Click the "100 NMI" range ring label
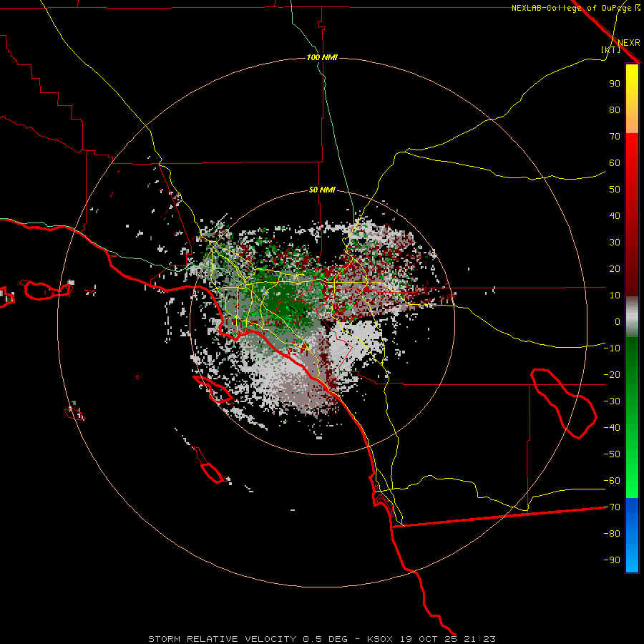This screenshot has width=644, height=644. tap(322, 57)
